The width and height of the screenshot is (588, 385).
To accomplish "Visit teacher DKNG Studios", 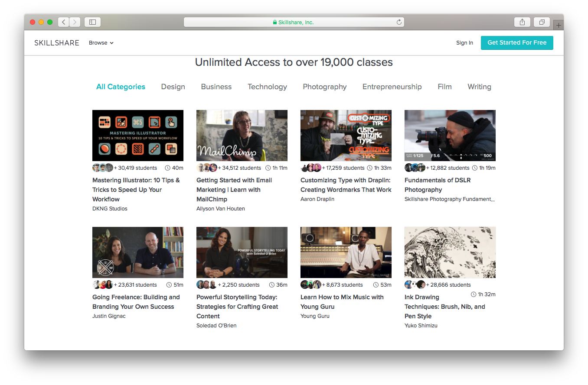I will tap(110, 209).
